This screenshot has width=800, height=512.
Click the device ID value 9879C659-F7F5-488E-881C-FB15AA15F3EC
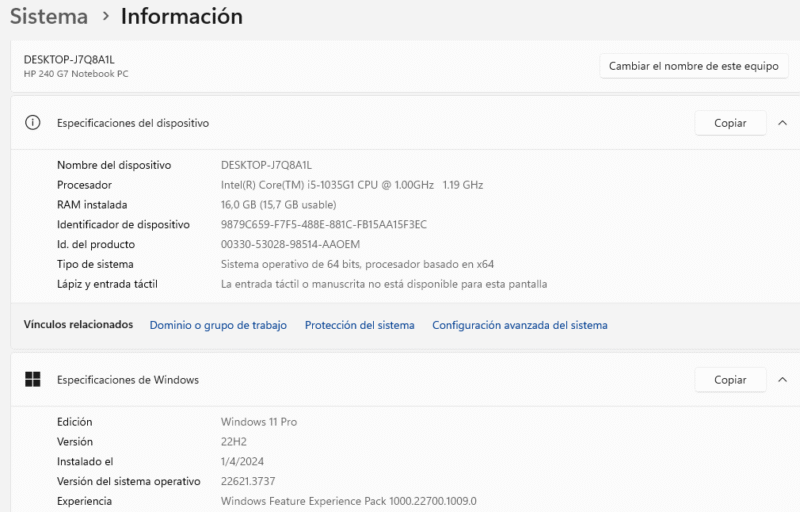coord(323,224)
